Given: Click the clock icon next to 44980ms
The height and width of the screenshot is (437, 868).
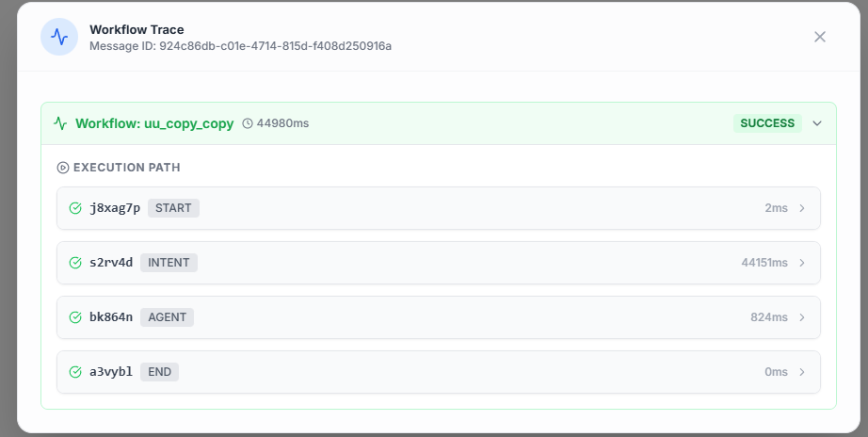Looking at the screenshot, I should coord(248,123).
